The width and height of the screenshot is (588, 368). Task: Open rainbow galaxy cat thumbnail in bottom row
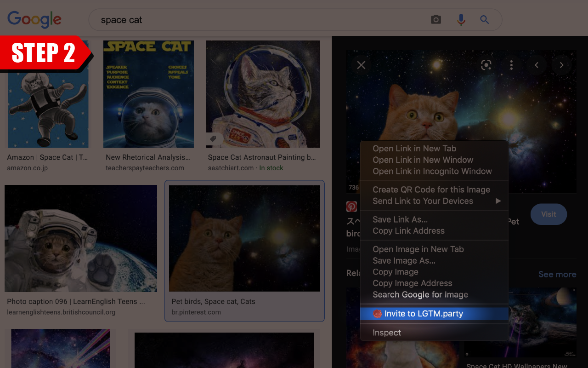[61, 348]
